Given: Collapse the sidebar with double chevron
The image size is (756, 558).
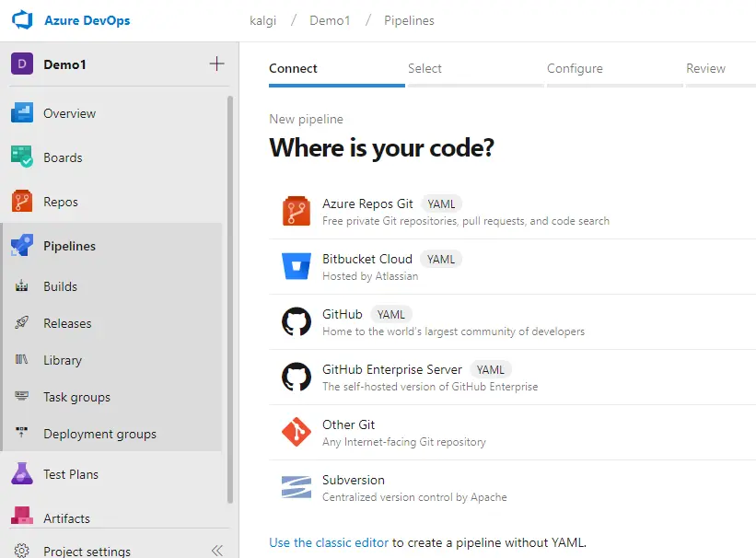Looking at the screenshot, I should click(217, 551).
